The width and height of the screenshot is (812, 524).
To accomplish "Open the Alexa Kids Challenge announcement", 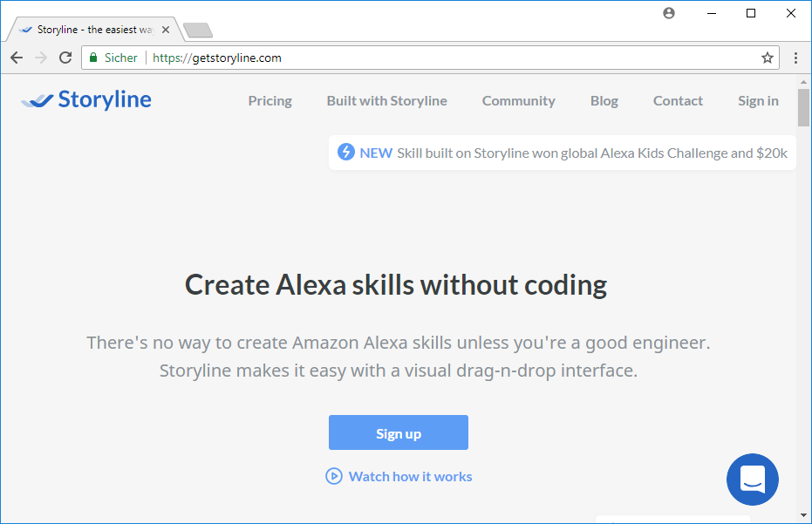I will click(591, 153).
